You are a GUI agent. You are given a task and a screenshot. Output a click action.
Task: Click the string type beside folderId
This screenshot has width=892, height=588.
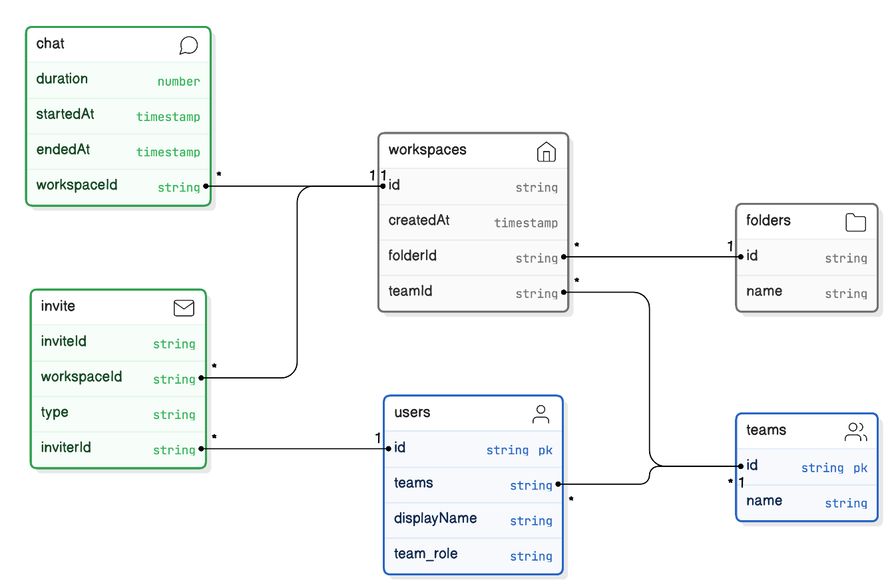537,259
